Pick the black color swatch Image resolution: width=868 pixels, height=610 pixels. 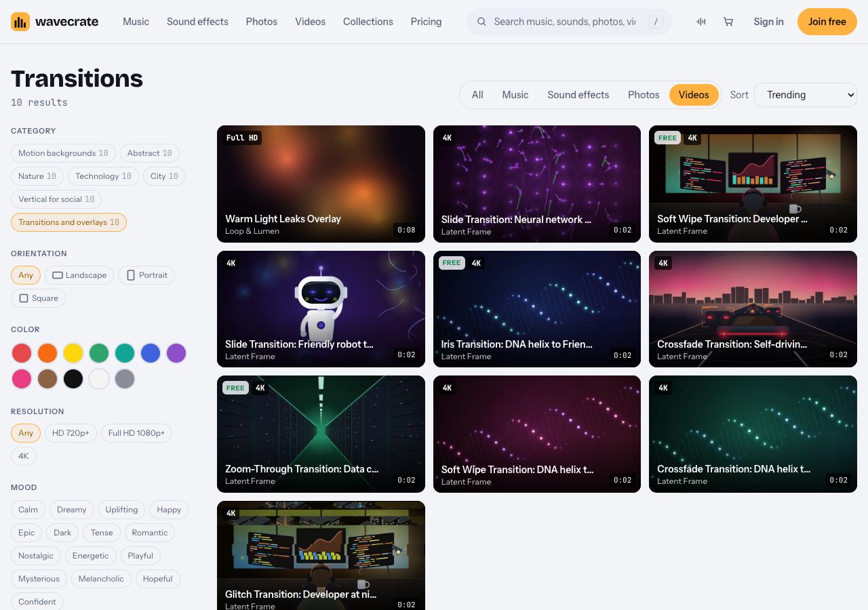[73, 379]
